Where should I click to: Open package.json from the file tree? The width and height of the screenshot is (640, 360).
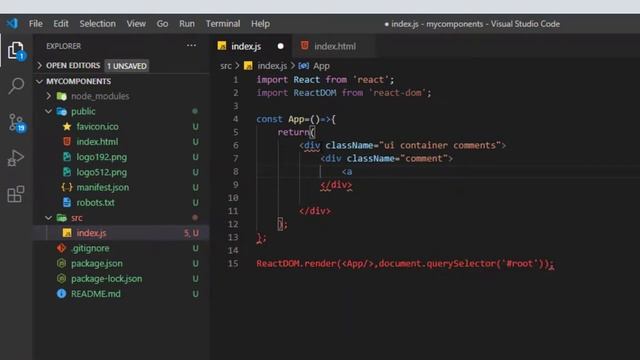point(97,263)
